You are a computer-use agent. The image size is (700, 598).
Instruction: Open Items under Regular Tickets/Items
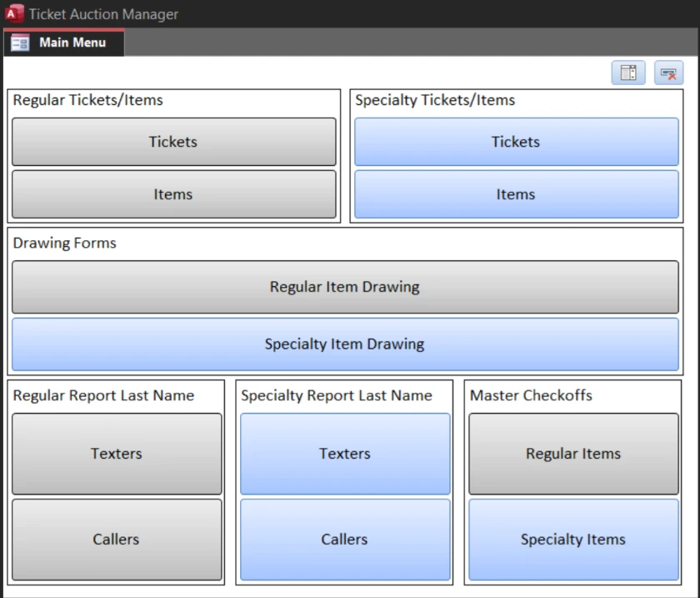coord(173,194)
